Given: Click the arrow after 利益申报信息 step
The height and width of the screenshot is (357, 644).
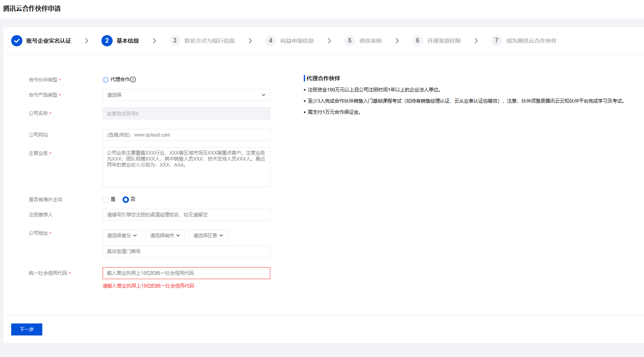Looking at the screenshot, I should [329, 41].
